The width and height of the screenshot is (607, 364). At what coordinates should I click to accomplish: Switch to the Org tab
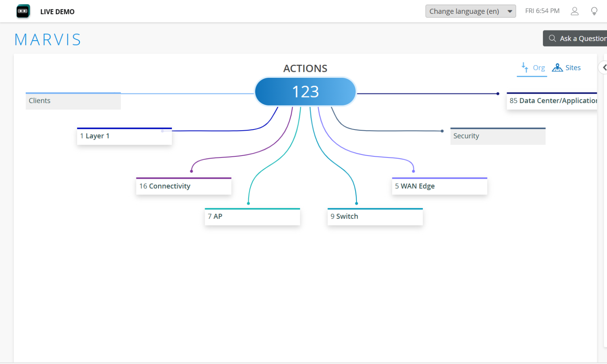click(539, 68)
